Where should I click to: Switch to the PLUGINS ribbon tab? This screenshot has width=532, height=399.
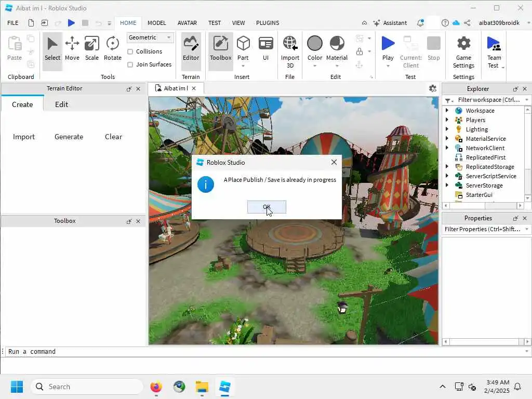coord(268,23)
